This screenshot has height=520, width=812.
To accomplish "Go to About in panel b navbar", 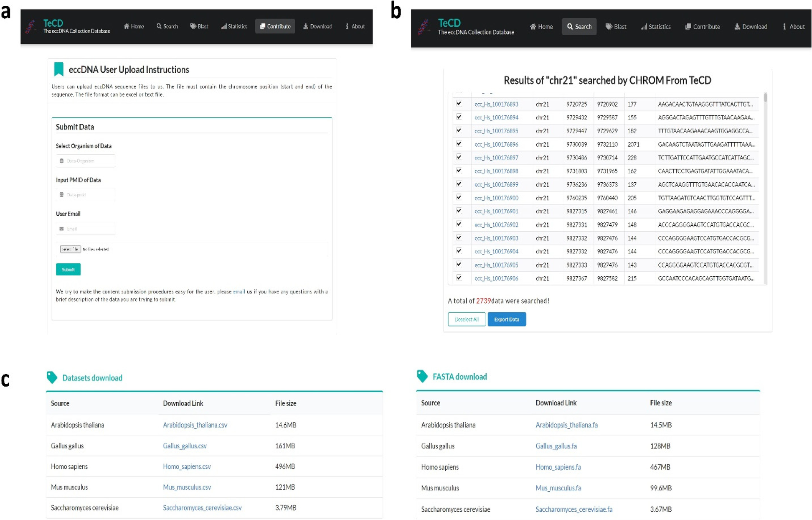I will click(794, 27).
